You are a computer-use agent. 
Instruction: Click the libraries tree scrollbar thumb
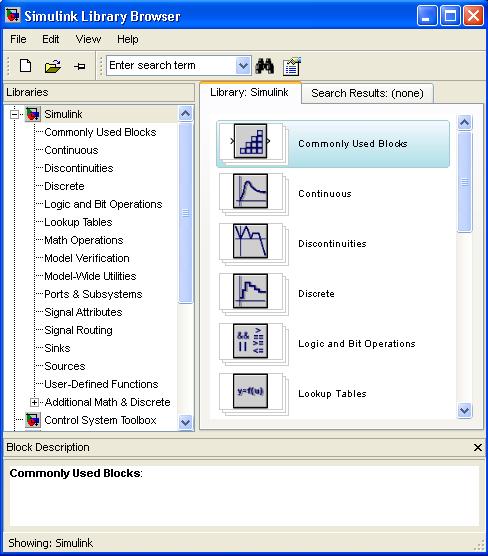tap(185, 213)
